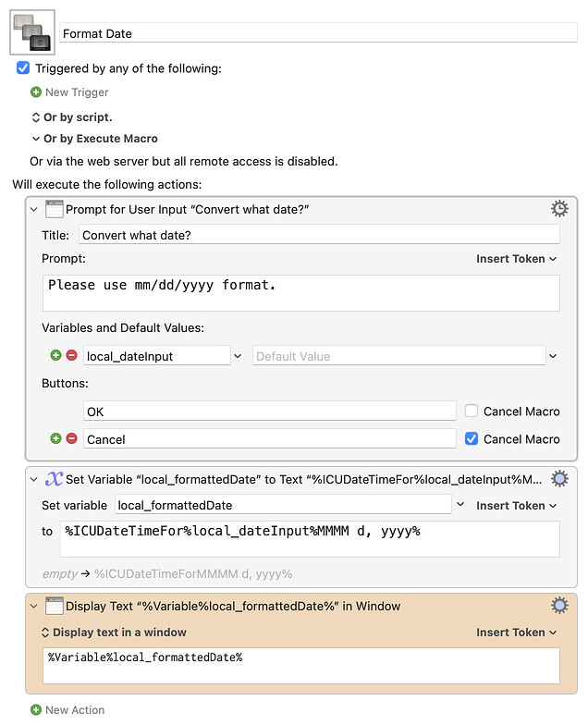The image size is (588, 725).
Task: Open Insert Token menu in Display Text action
Action: click(516, 633)
